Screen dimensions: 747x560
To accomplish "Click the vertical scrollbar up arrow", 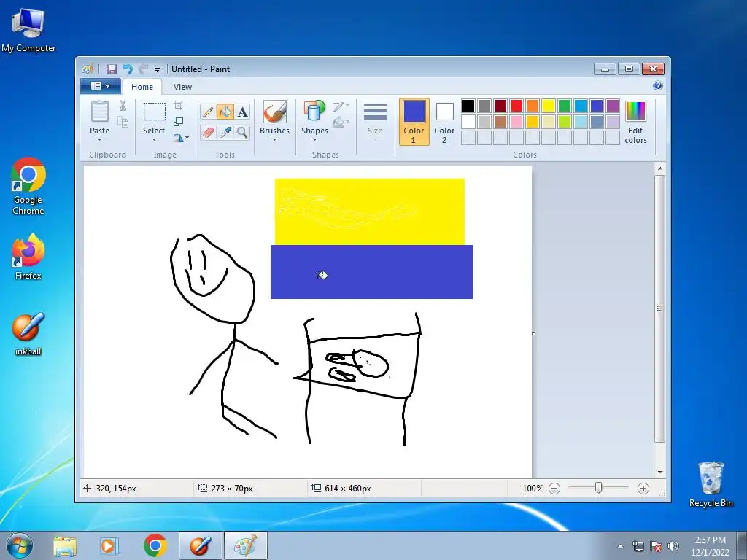I will pos(659,168).
